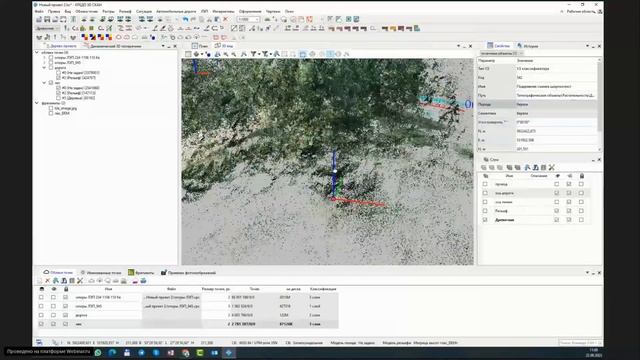Click the vertical scrollbar of the properties panel

[600, 98]
